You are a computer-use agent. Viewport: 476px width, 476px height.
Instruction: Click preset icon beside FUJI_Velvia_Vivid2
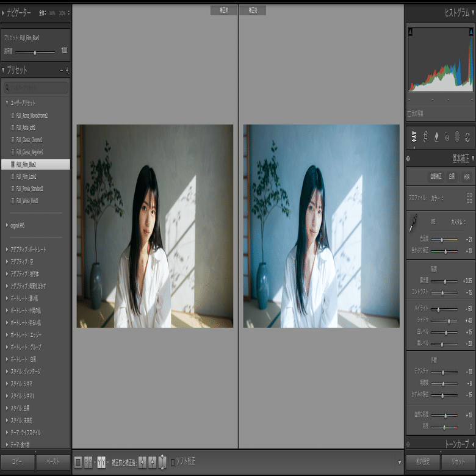pos(13,201)
